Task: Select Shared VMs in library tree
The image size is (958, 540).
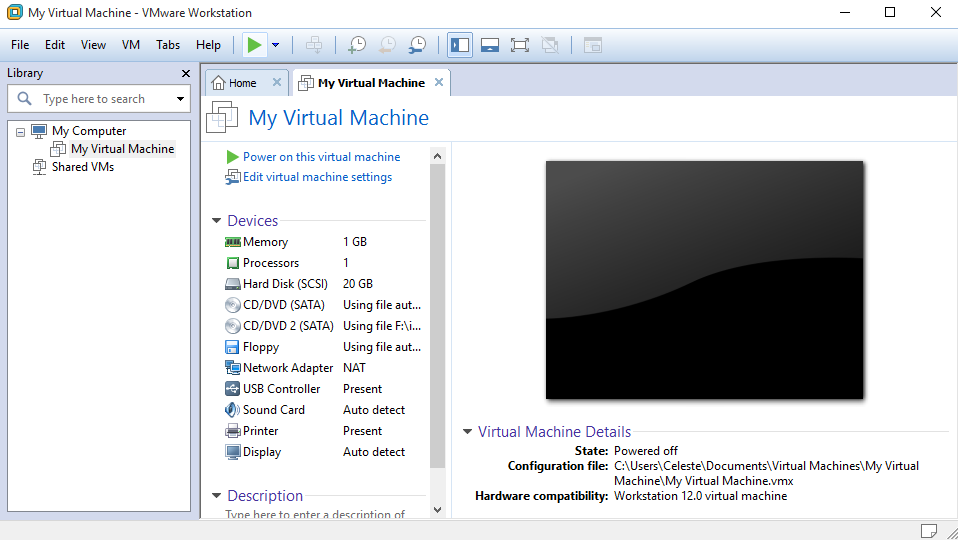Action: point(82,167)
